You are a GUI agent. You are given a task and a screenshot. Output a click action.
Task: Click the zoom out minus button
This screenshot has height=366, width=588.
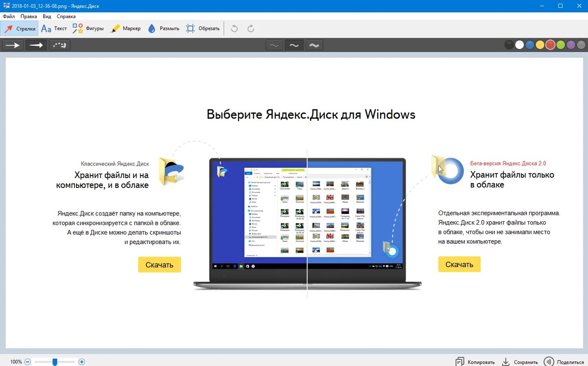(x=27, y=362)
